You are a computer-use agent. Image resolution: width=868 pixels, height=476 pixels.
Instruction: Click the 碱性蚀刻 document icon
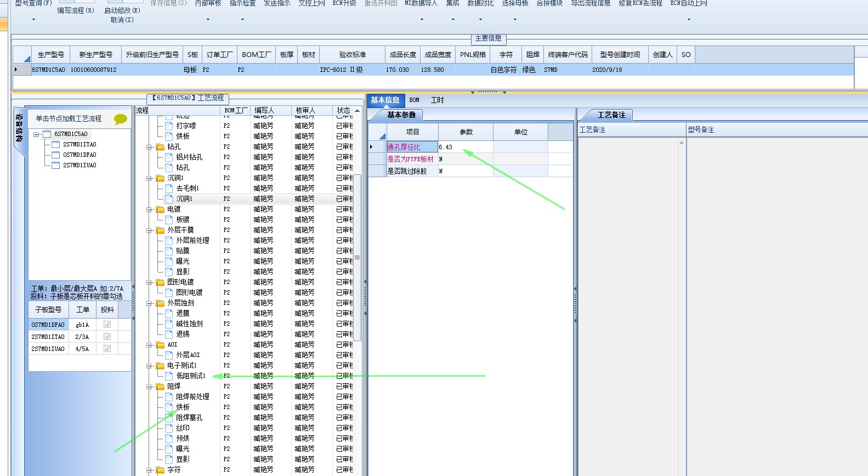169,324
